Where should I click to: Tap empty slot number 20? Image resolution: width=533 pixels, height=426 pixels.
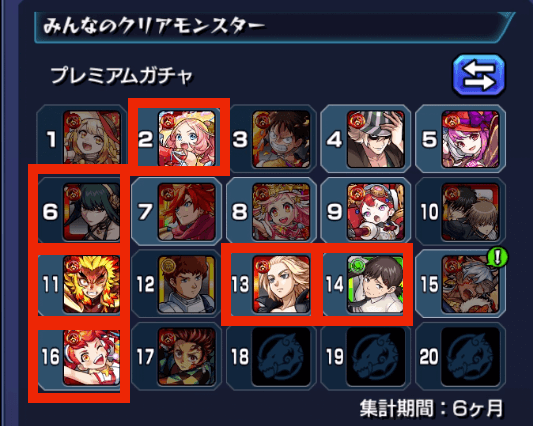click(470, 357)
